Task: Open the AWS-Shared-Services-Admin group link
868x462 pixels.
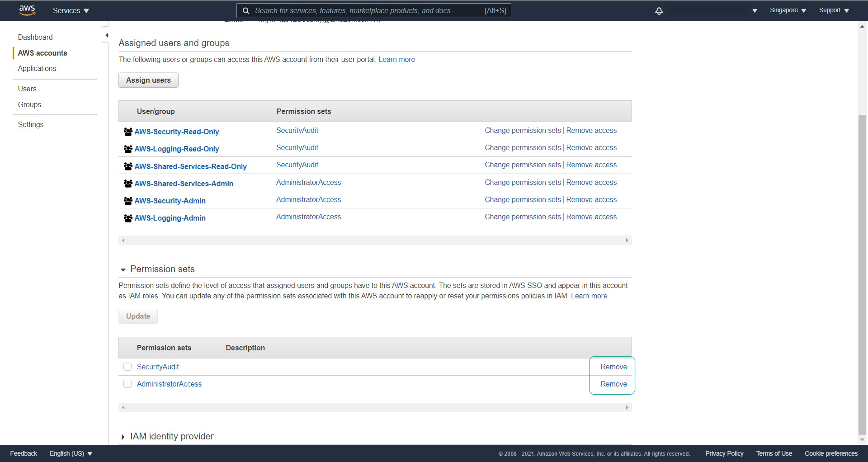Action: point(184,184)
